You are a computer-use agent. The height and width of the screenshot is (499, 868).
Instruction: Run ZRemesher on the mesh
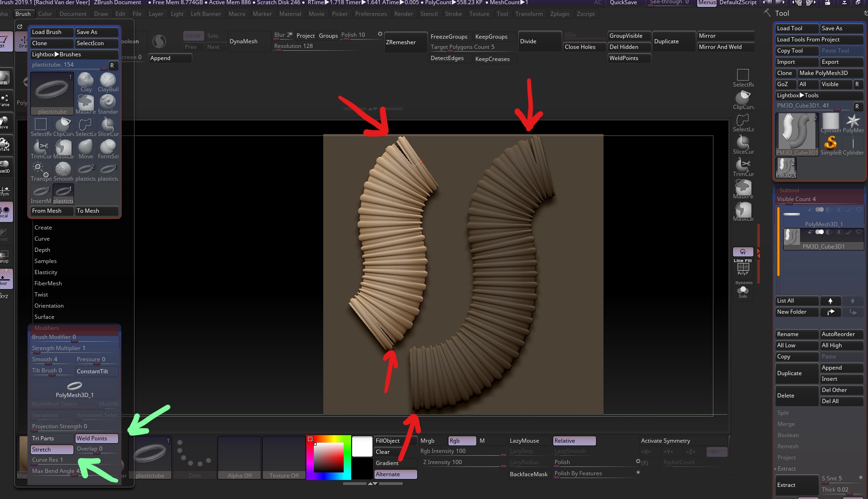pyautogui.click(x=404, y=42)
